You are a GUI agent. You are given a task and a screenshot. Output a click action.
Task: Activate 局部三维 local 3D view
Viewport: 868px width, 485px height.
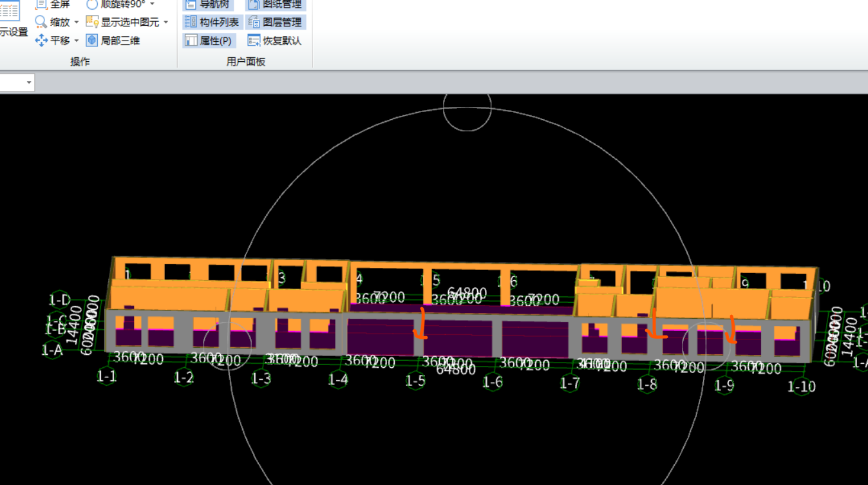(113, 41)
